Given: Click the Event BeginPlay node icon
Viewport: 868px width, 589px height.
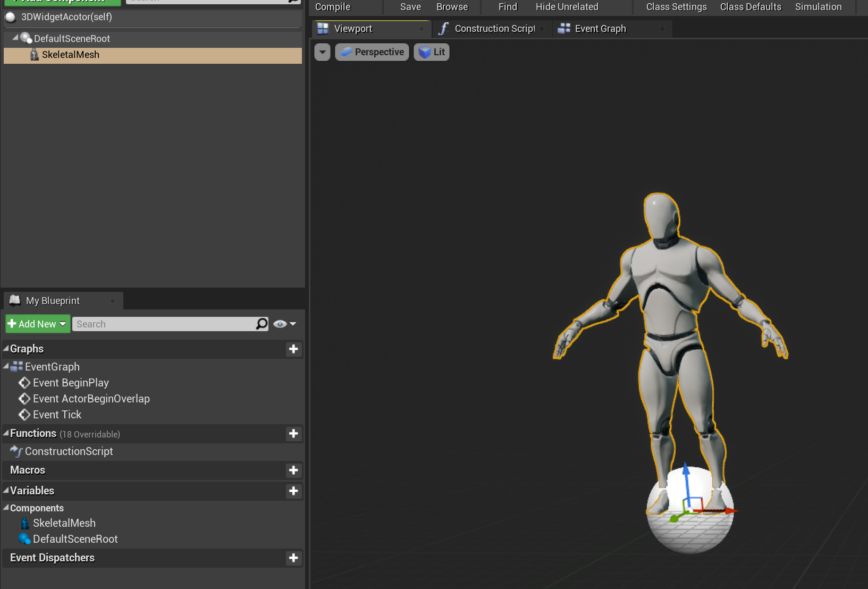Looking at the screenshot, I should tap(24, 383).
